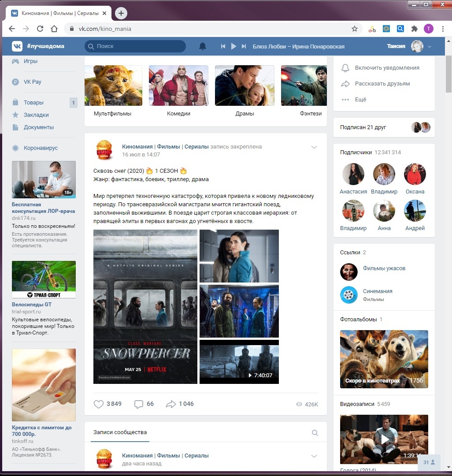Expand options of the post from два часа назад
Image resolution: width=452 pixels, height=476 pixels.
314,456
